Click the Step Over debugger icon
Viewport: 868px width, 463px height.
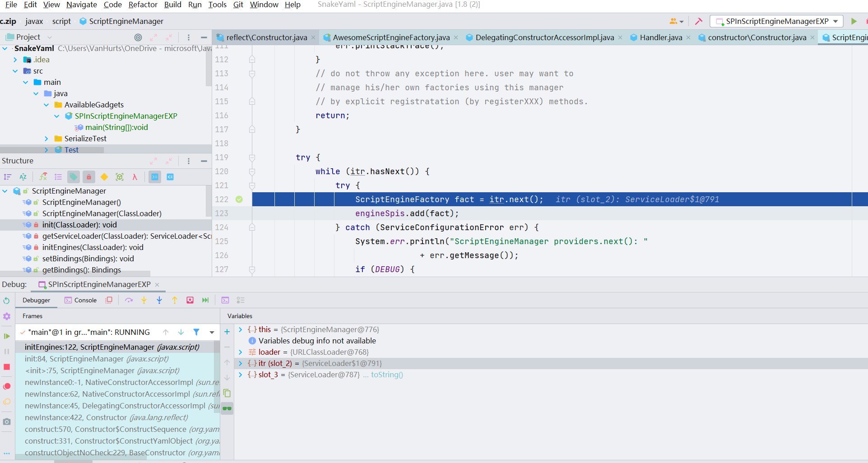pos(129,300)
